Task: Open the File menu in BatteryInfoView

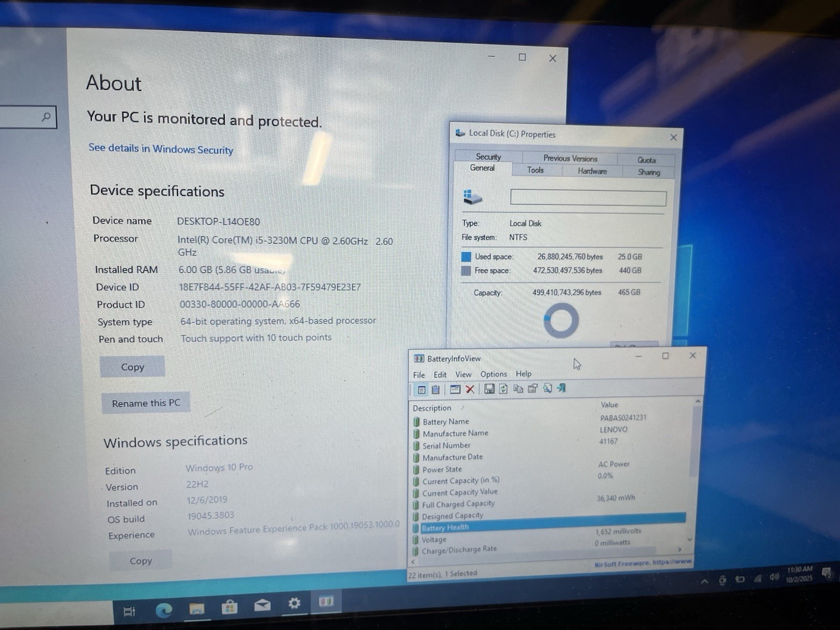Action: (x=419, y=375)
